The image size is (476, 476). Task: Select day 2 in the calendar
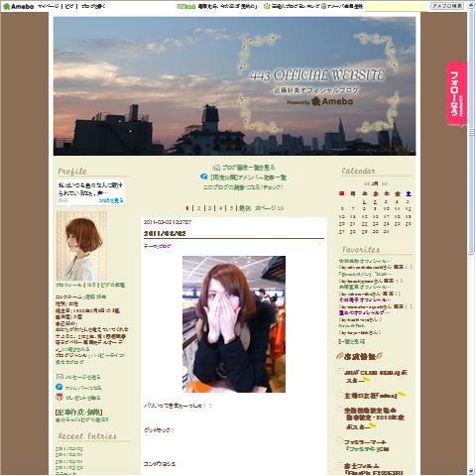pyautogui.click(x=375, y=202)
